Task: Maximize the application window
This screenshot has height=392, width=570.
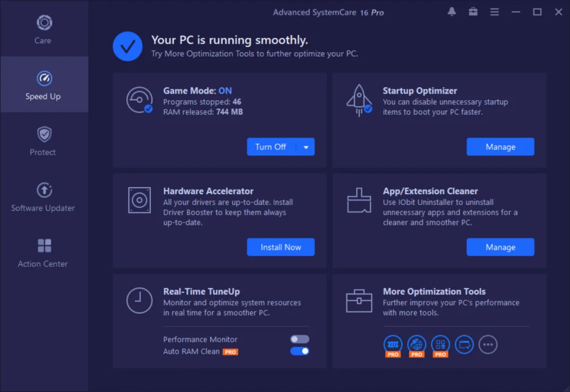Action: [537, 12]
